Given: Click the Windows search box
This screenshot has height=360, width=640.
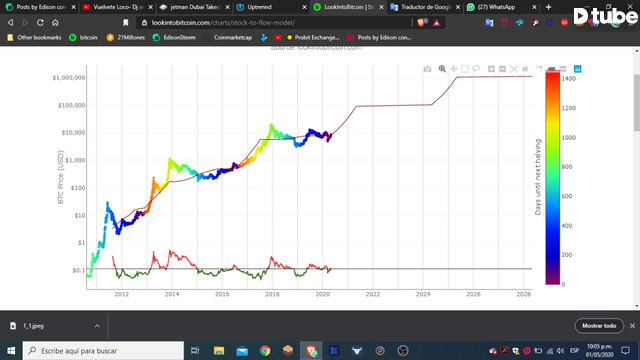Looking at the screenshot, I should click(103, 351).
